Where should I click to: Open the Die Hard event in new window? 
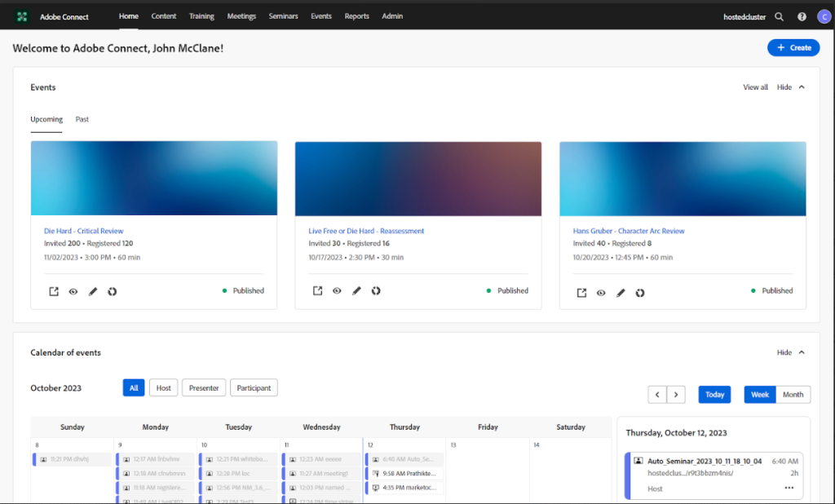(x=53, y=290)
